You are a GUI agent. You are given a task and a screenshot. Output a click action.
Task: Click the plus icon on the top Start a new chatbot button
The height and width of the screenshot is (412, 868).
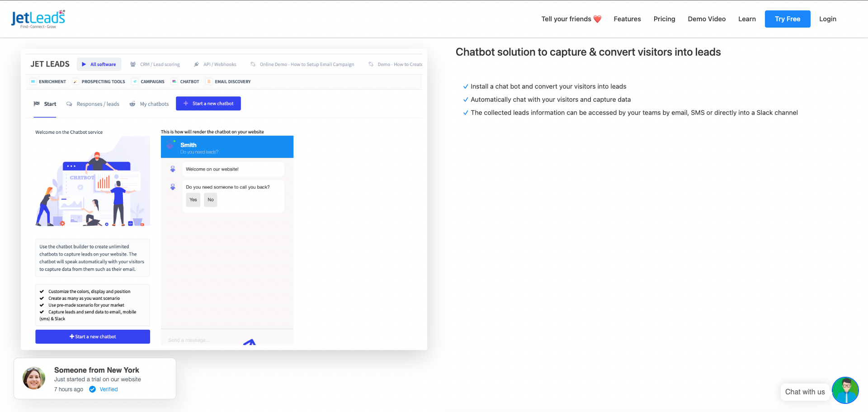(186, 104)
